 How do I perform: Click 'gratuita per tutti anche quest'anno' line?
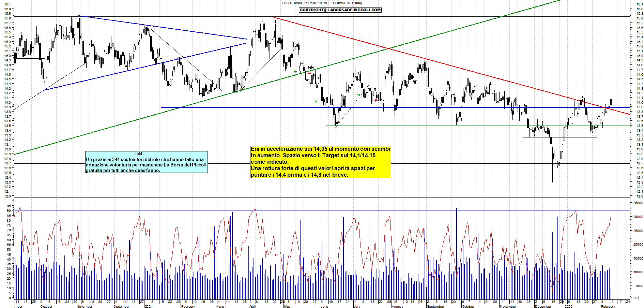[x=123, y=170]
